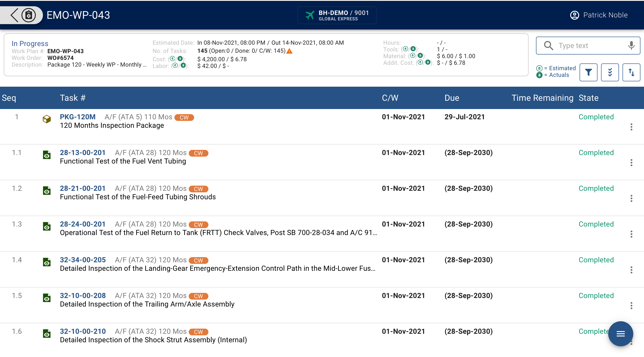Select the work plan clipboard icon

tap(29, 15)
